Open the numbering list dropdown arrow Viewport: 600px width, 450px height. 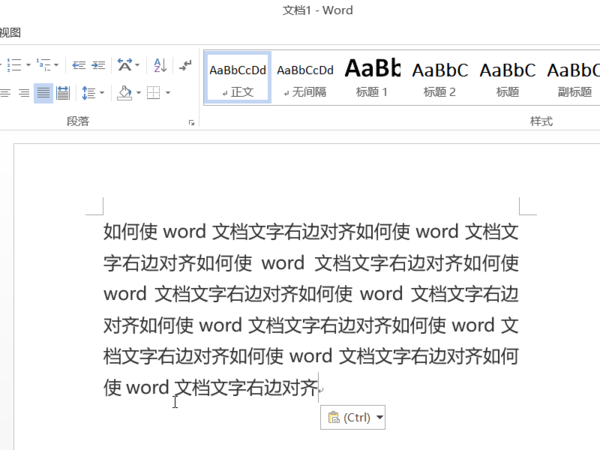(28, 65)
